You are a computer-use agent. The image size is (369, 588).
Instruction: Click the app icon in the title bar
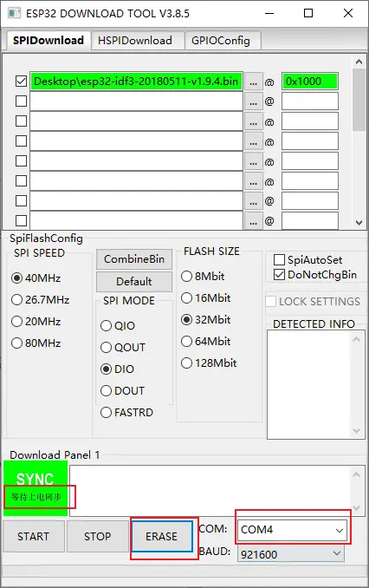[14, 13]
